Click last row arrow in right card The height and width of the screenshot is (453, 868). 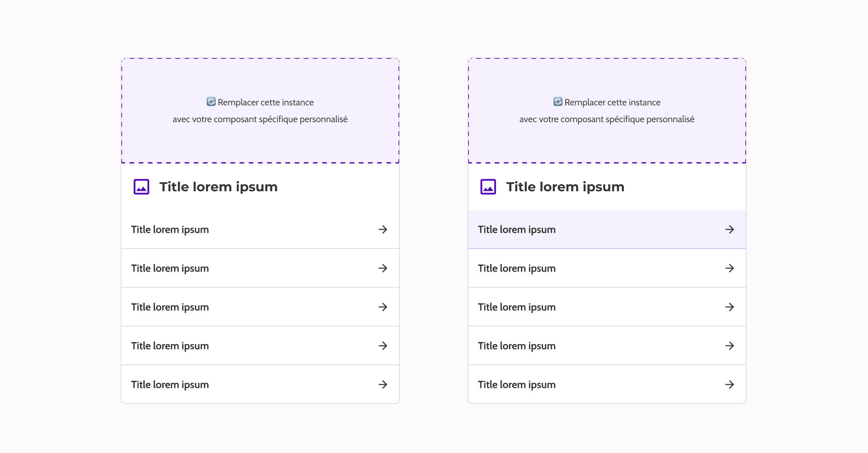[x=729, y=385]
